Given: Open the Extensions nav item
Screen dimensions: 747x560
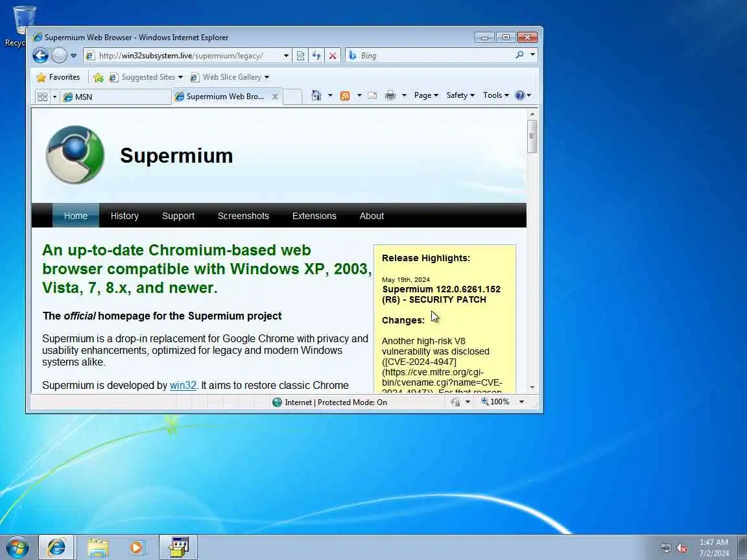Looking at the screenshot, I should [x=314, y=216].
